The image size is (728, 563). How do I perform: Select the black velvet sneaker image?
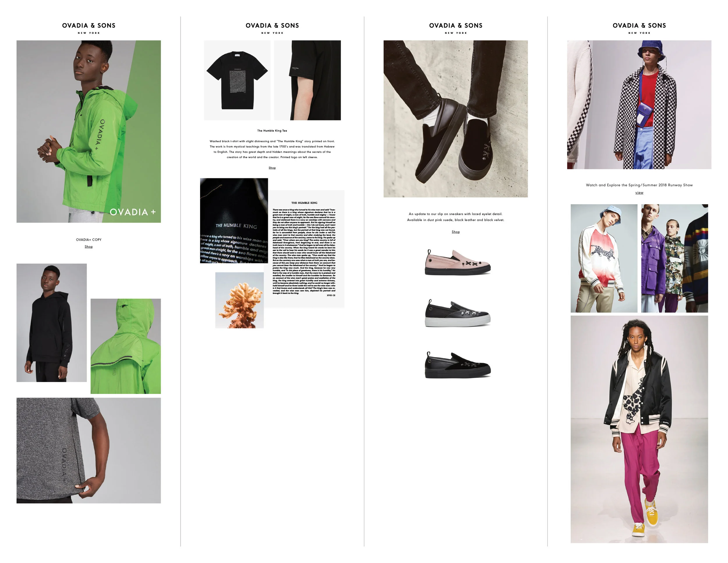click(x=457, y=365)
